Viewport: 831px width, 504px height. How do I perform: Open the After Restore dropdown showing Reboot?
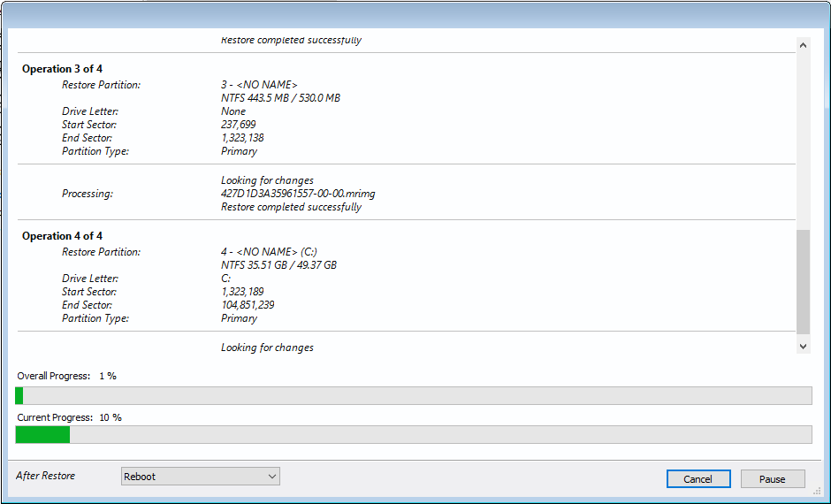[x=200, y=477]
